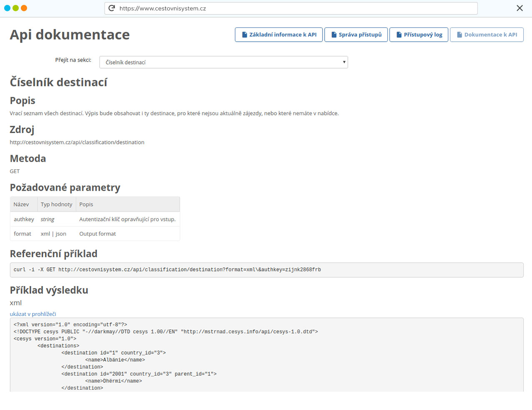Open the Přejít na sekci dropdown

coord(223,62)
